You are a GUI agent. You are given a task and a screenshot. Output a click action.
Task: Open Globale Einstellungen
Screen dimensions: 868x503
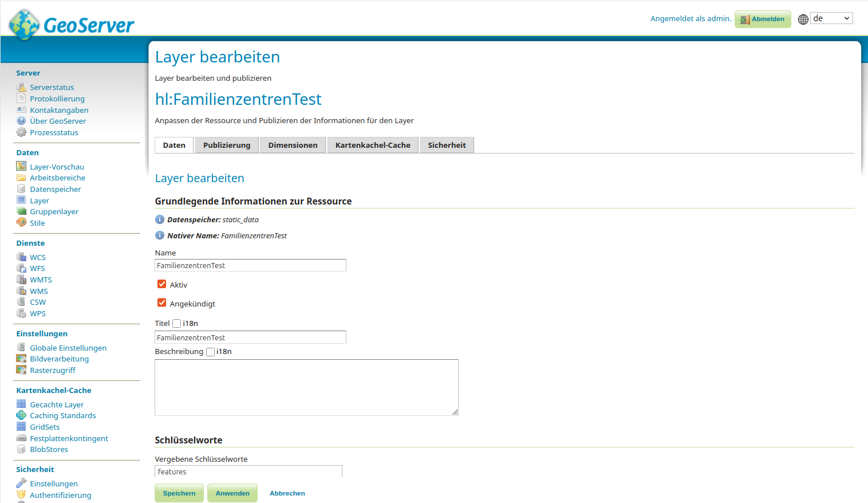67,348
